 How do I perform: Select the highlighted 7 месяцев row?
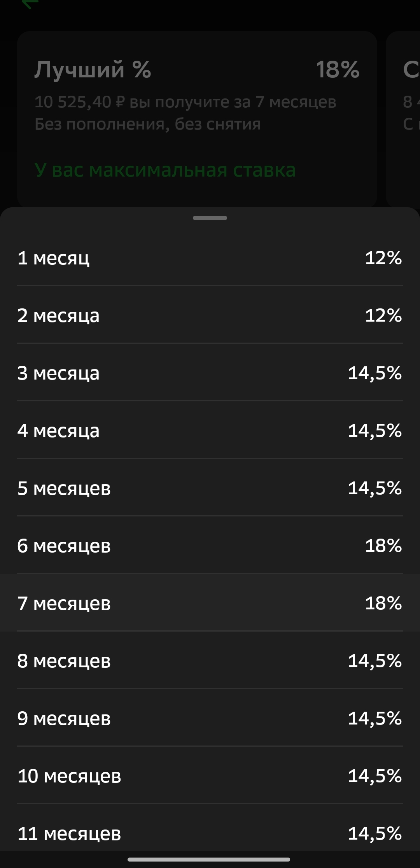(210, 603)
